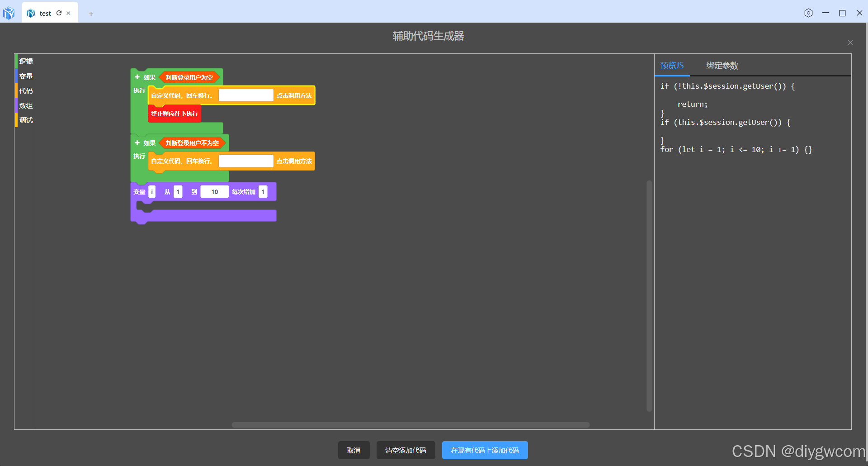868x466 pixels.
Task: Select the 判断登录用户为空 condition block
Action: 189,77
